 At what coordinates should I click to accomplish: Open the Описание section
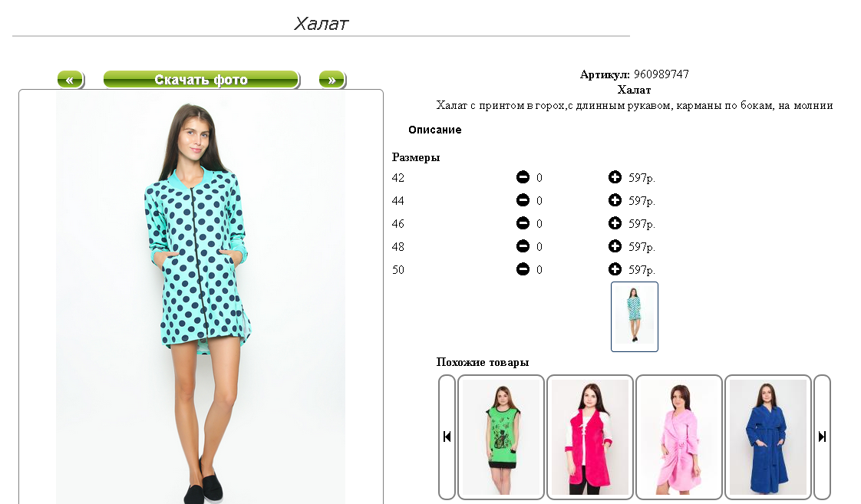click(x=435, y=130)
